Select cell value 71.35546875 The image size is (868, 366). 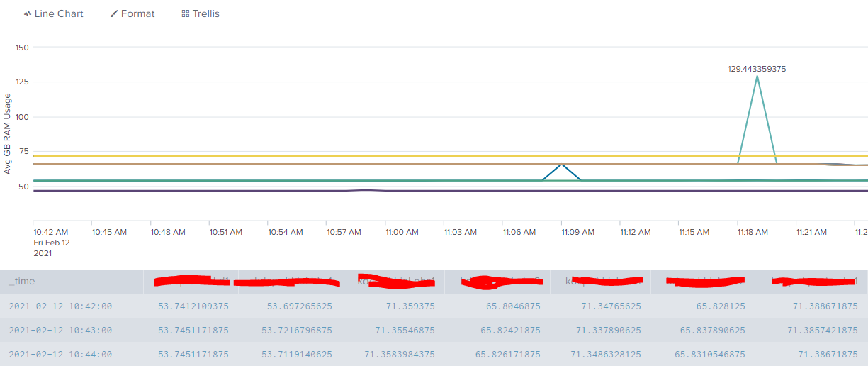405,331
